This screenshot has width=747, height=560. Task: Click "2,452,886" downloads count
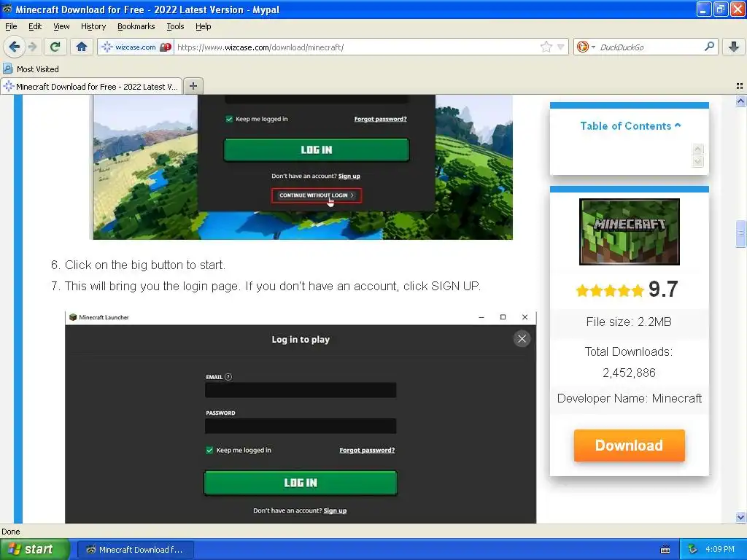629,373
